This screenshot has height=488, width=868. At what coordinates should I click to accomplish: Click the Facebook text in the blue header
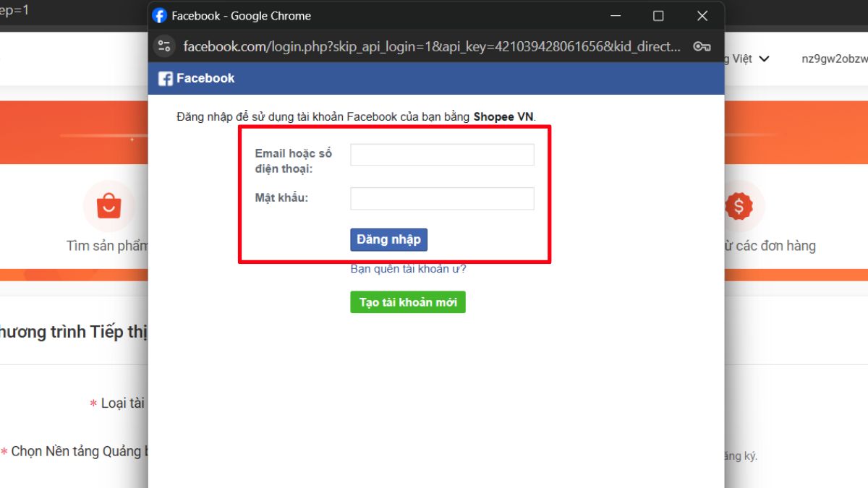pyautogui.click(x=205, y=79)
